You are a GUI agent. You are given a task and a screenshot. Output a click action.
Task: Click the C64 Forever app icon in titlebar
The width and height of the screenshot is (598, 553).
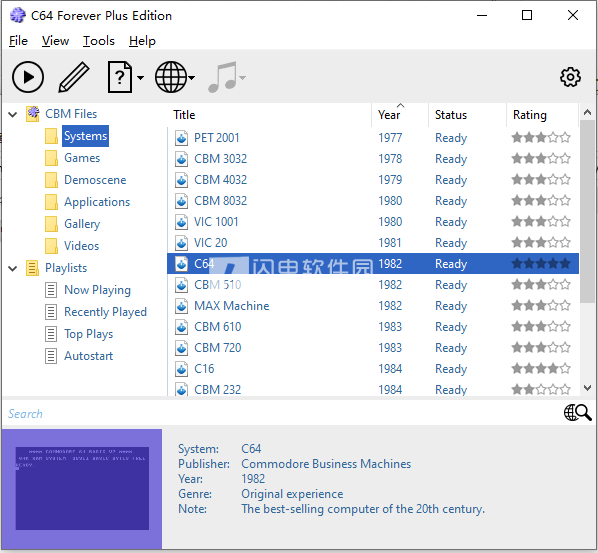pos(18,15)
